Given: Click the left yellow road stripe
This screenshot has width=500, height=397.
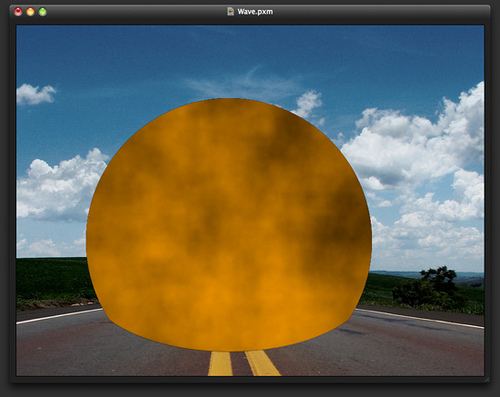Looking at the screenshot, I should tap(220, 363).
